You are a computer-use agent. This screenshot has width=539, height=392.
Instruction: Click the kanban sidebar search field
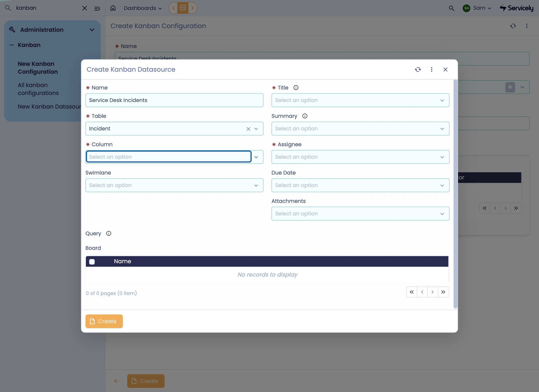click(47, 8)
